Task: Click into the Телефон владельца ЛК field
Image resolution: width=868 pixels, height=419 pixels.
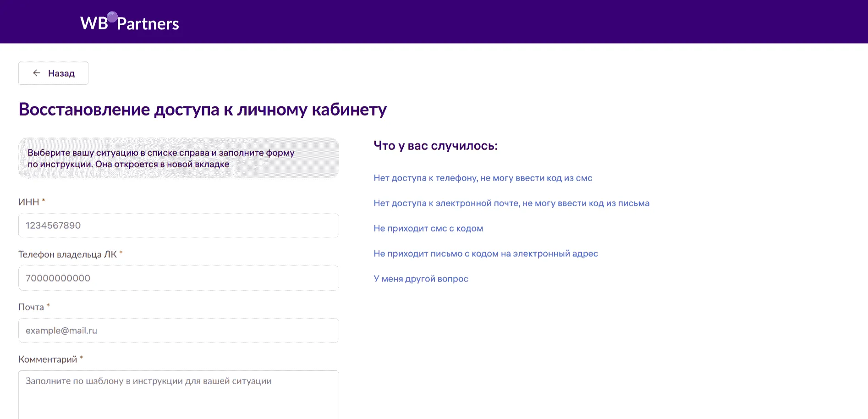Action: click(x=178, y=278)
